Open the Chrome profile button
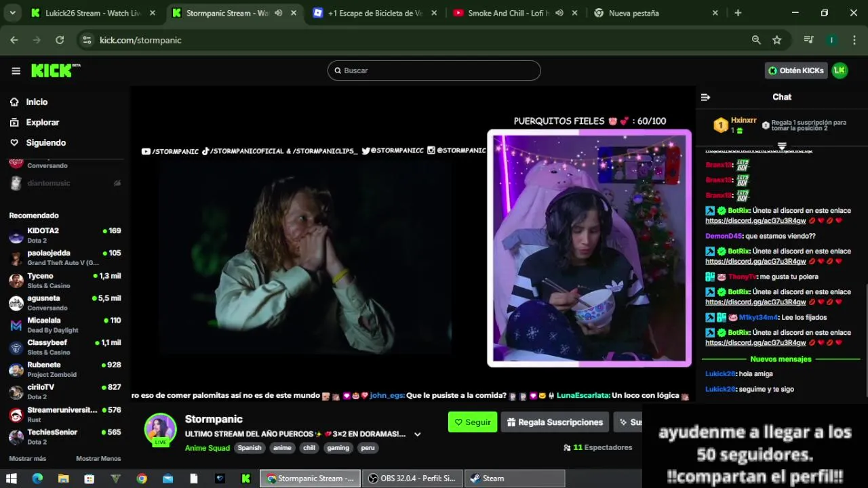The width and height of the screenshot is (868, 488). pos(831,40)
